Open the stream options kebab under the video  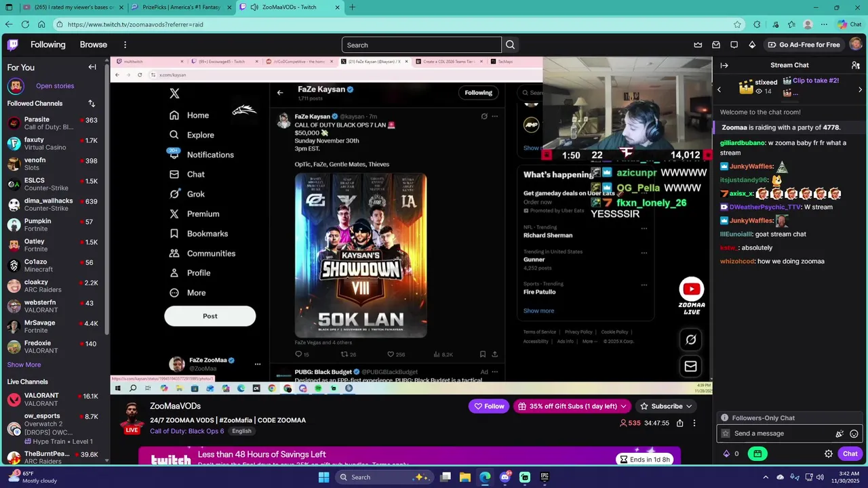point(694,423)
